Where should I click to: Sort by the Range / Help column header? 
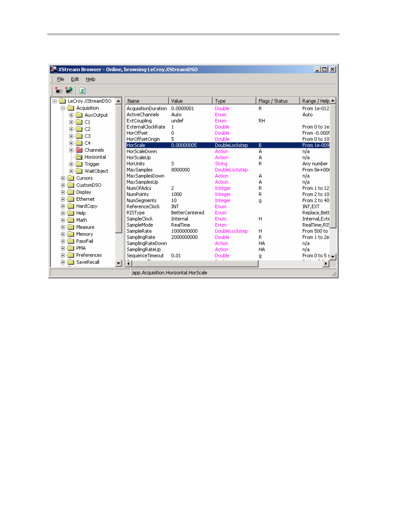coord(315,101)
